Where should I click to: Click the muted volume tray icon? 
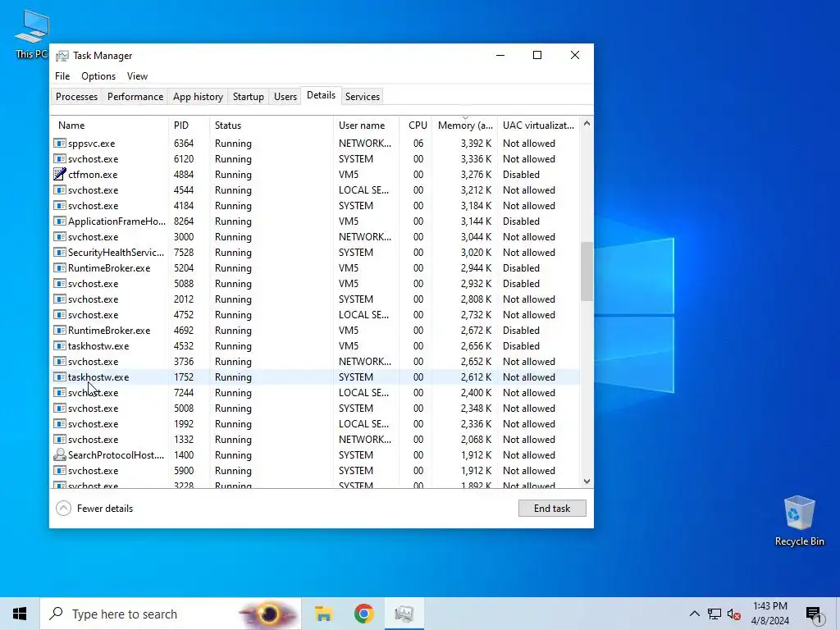pos(734,614)
